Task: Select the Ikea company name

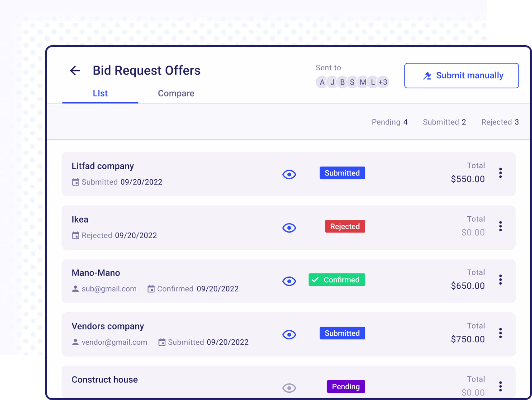Action: [x=80, y=219]
